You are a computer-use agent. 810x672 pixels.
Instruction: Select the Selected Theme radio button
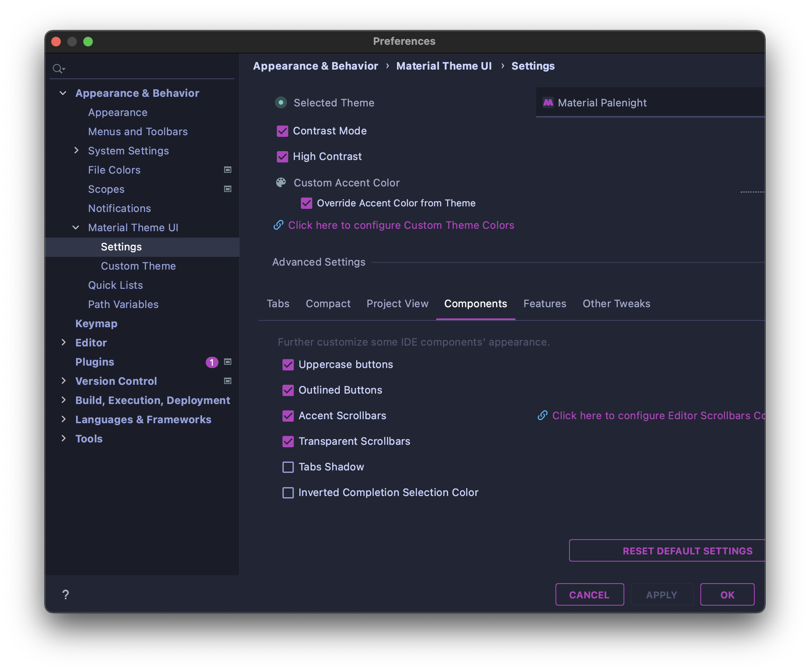[281, 103]
